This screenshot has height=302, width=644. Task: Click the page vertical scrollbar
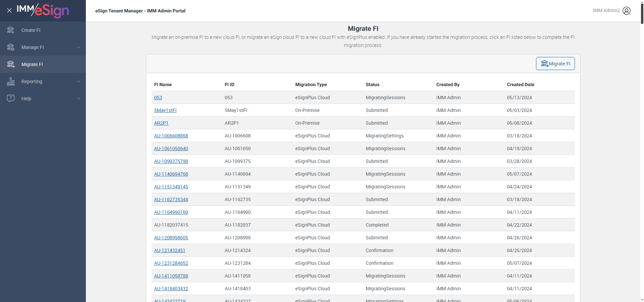tap(642, 151)
